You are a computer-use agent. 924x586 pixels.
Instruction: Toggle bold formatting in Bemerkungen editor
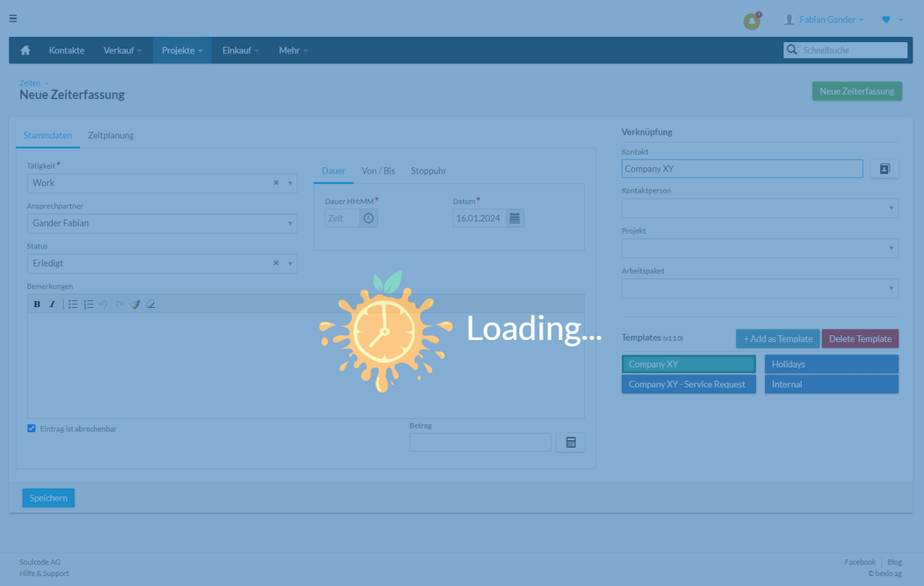36,304
